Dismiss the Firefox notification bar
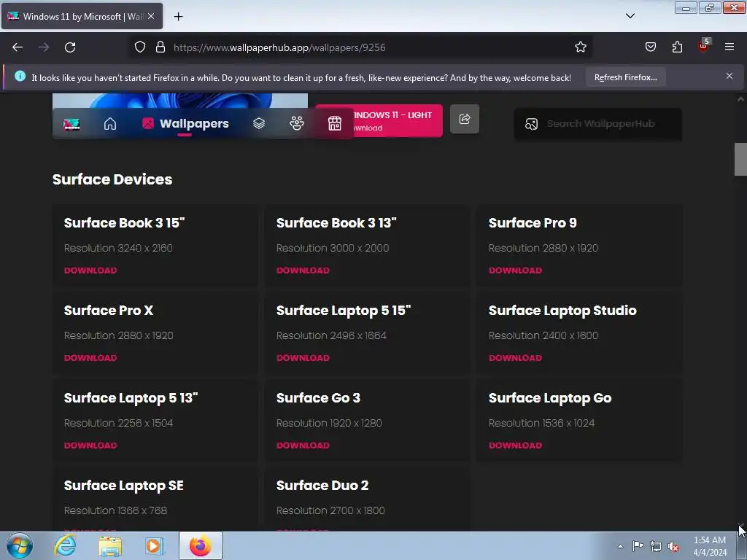The height and width of the screenshot is (560, 747). [729, 76]
